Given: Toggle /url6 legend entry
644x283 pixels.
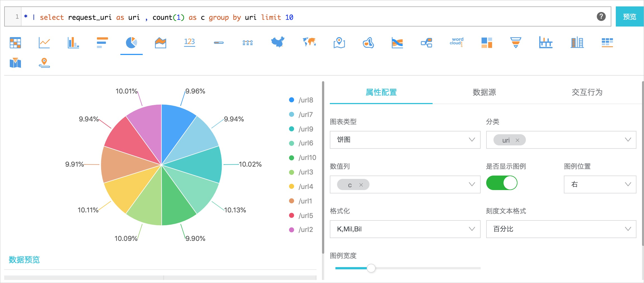Looking at the screenshot, I should click(x=301, y=143).
